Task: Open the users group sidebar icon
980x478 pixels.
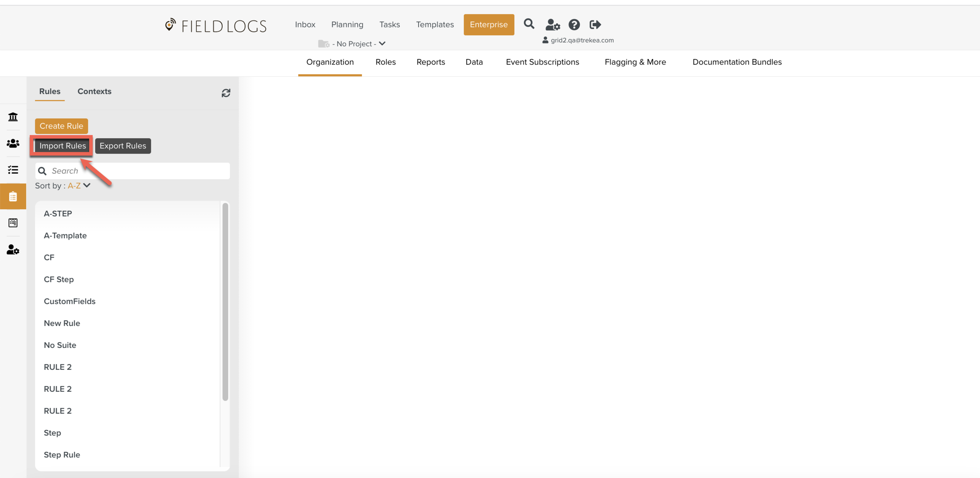Action: tap(13, 143)
